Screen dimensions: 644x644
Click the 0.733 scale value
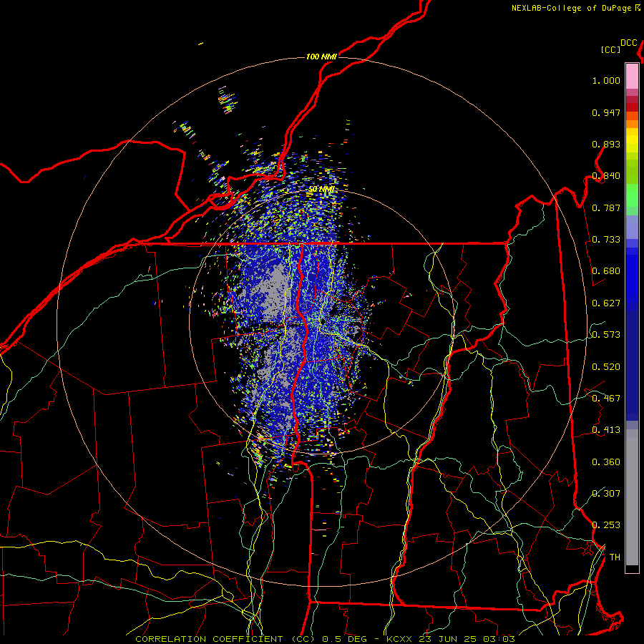[606, 240]
